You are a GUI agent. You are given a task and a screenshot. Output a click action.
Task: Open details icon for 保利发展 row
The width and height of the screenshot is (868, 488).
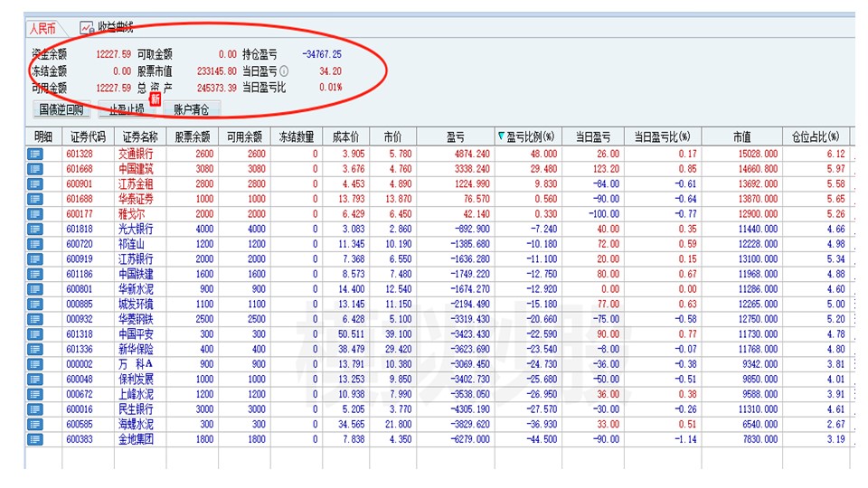coord(35,379)
